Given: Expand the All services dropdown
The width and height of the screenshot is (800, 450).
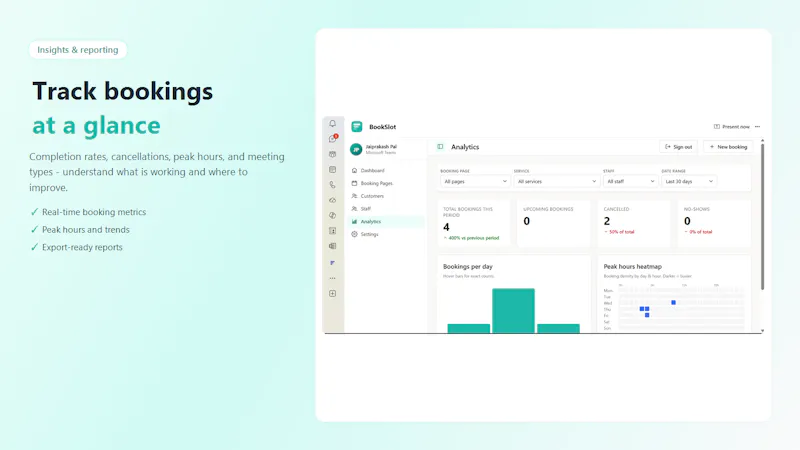Looking at the screenshot, I should point(557,181).
